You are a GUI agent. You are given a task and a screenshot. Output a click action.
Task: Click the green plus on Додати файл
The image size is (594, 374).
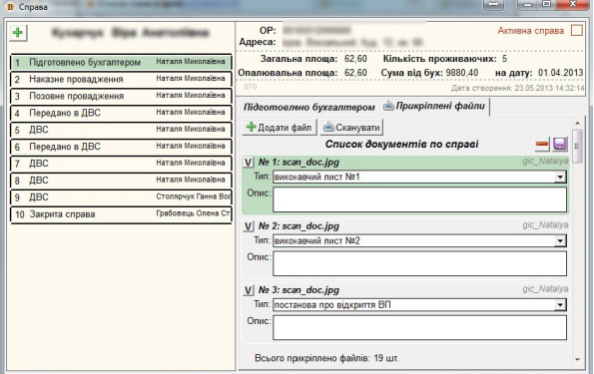(x=251, y=127)
